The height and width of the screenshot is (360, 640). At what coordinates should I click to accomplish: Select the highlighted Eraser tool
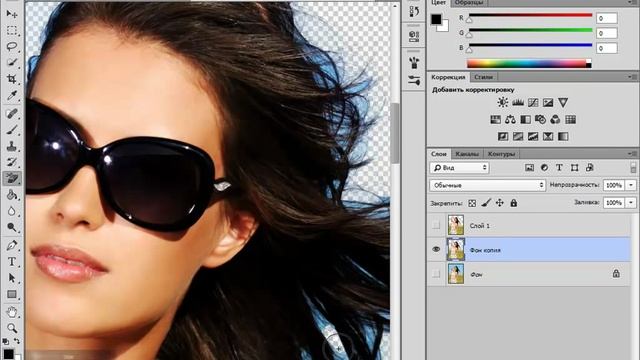point(11,178)
